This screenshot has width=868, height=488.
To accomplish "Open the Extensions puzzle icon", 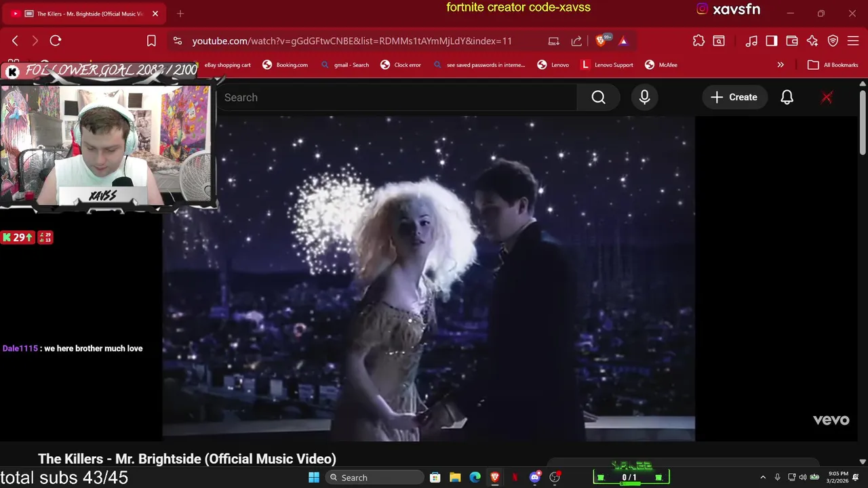I will pos(698,41).
